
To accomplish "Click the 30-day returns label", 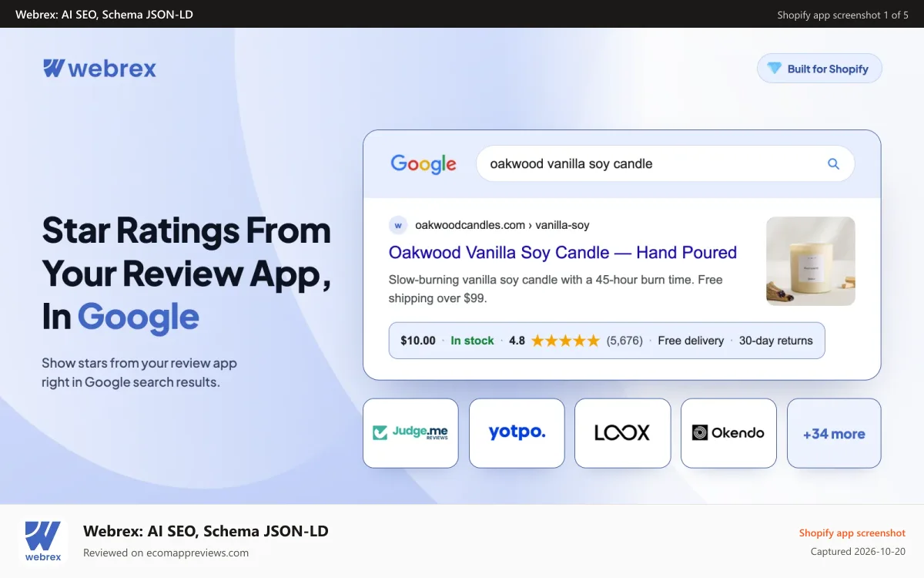I will (x=776, y=341).
